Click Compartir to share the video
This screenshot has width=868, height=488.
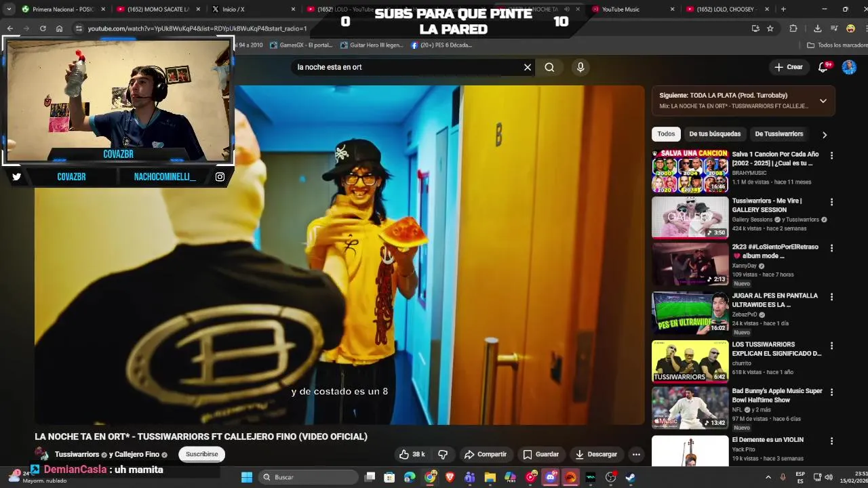(486, 454)
